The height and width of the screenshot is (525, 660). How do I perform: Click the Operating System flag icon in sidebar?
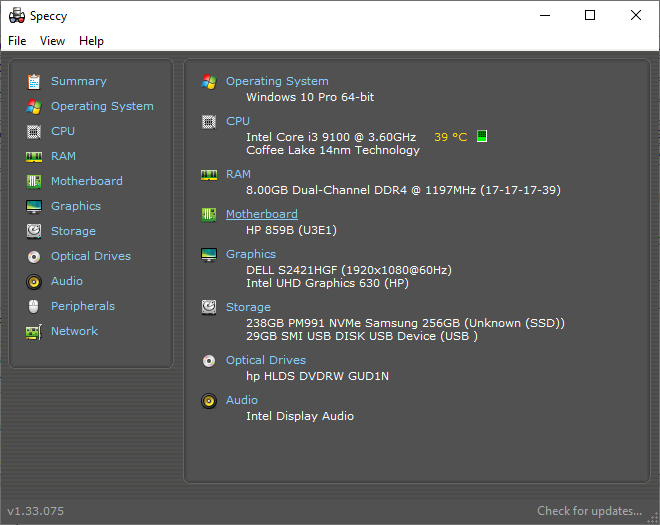[x=34, y=107]
